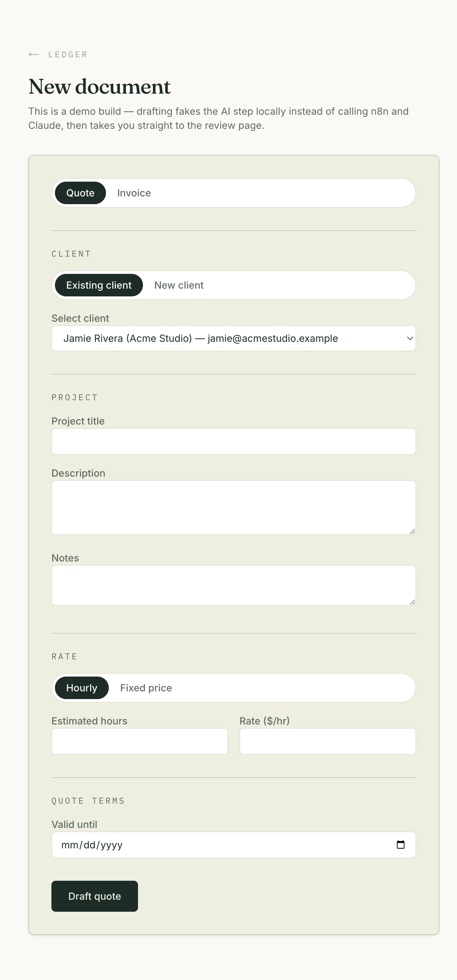Viewport: 457px width, 980px height.
Task: Open the Select client dropdown
Action: [x=234, y=338]
